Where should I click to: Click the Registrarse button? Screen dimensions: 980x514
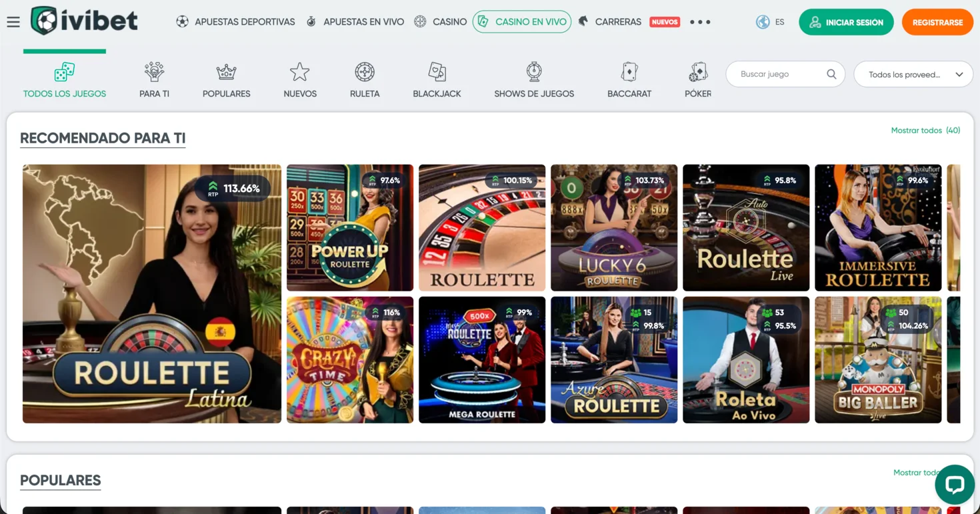(937, 22)
